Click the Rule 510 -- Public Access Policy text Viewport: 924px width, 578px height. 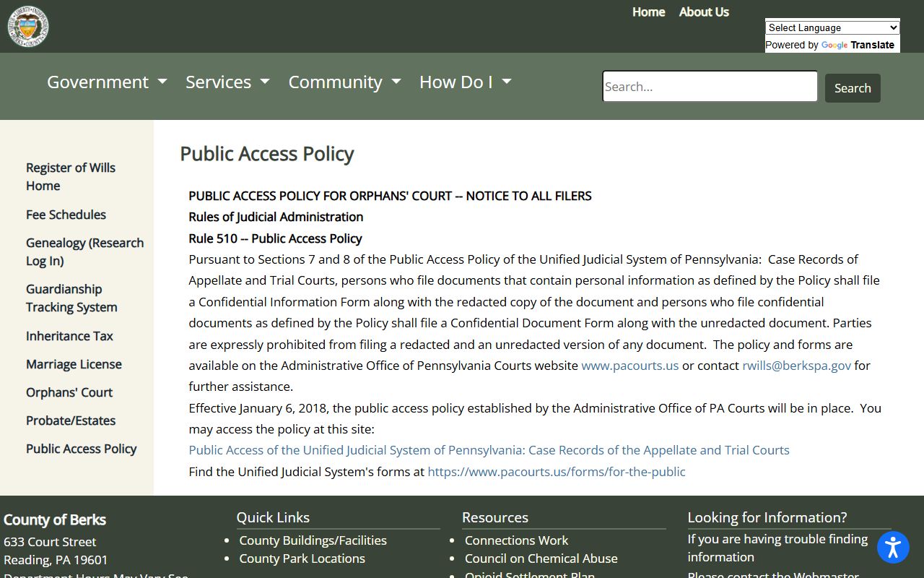click(x=275, y=238)
